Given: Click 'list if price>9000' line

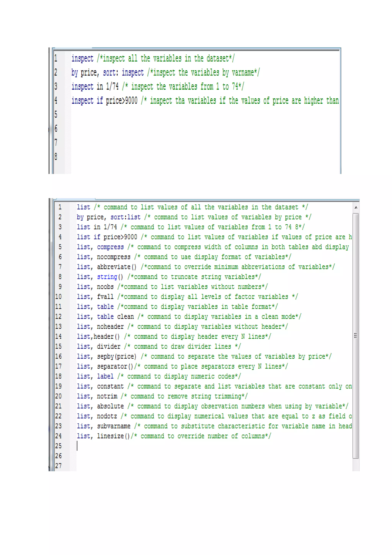Looking at the screenshot, I should click(214, 237).
